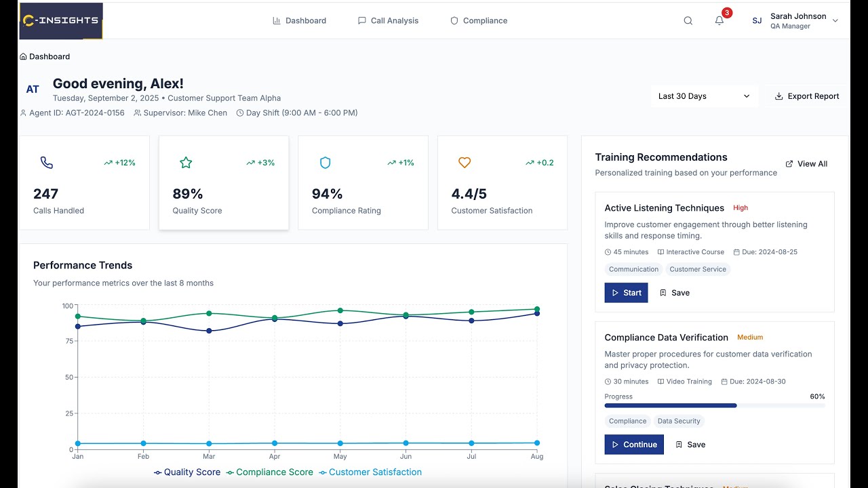Click the Aug Quality Score data point
This screenshot has height=488, width=868.
click(537, 313)
